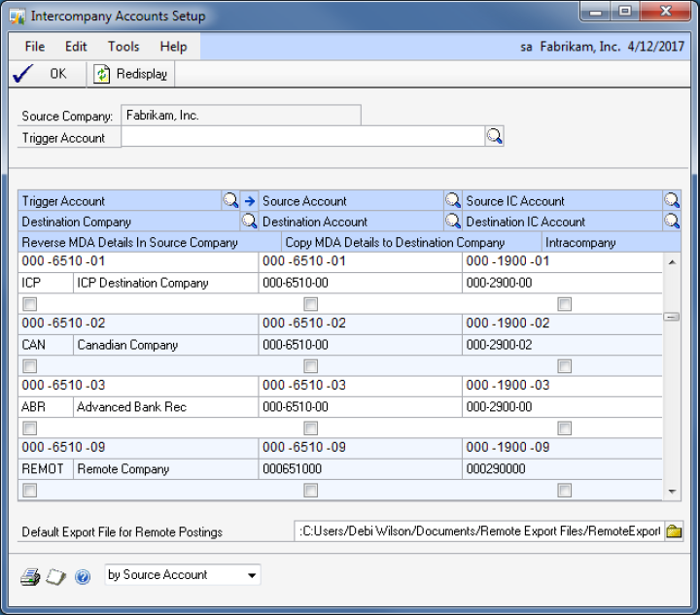
Task: Click the blue expansion arrow by Trigger Account
Action: pyautogui.click(x=249, y=201)
